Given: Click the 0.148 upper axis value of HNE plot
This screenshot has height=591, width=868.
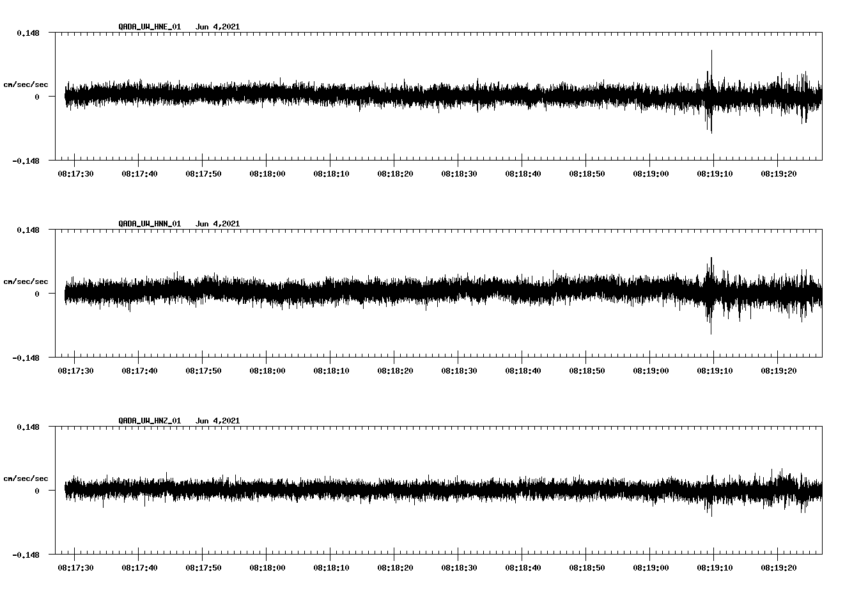Looking at the screenshot, I should (x=28, y=33).
